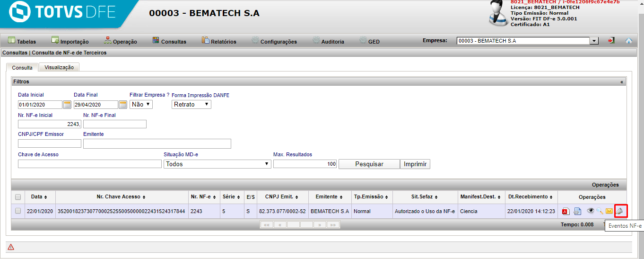Open the Auditoria menu
This screenshot has height=259, width=644.
(328, 41)
